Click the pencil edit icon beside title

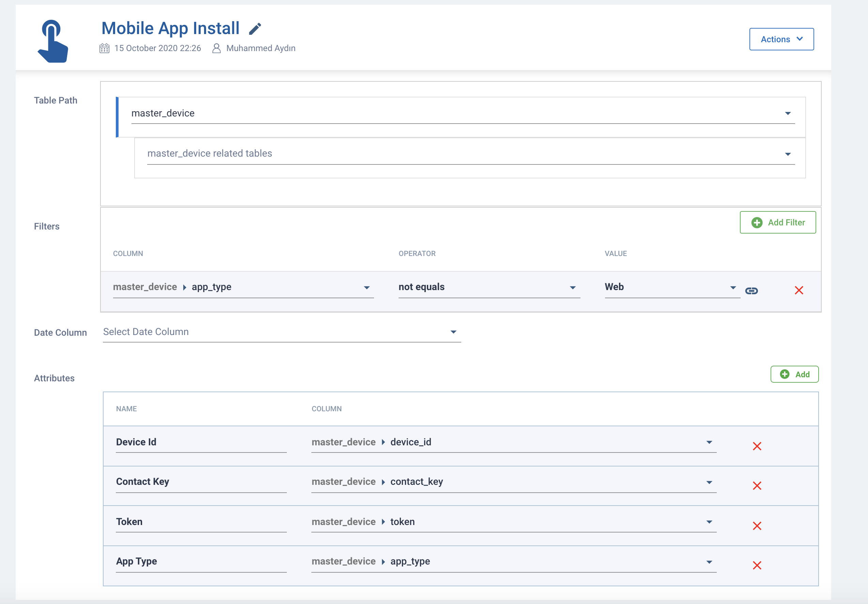pos(255,29)
